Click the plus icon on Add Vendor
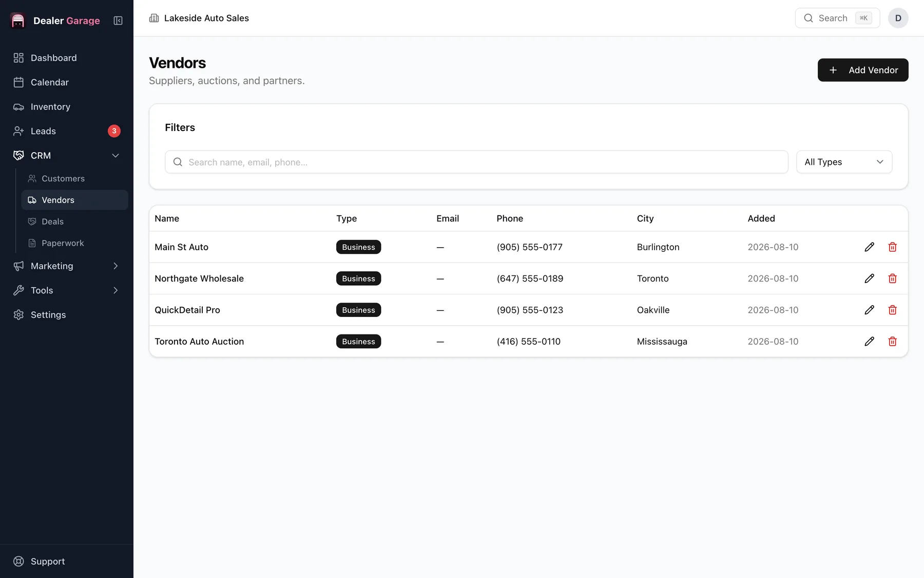 coord(833,70)
